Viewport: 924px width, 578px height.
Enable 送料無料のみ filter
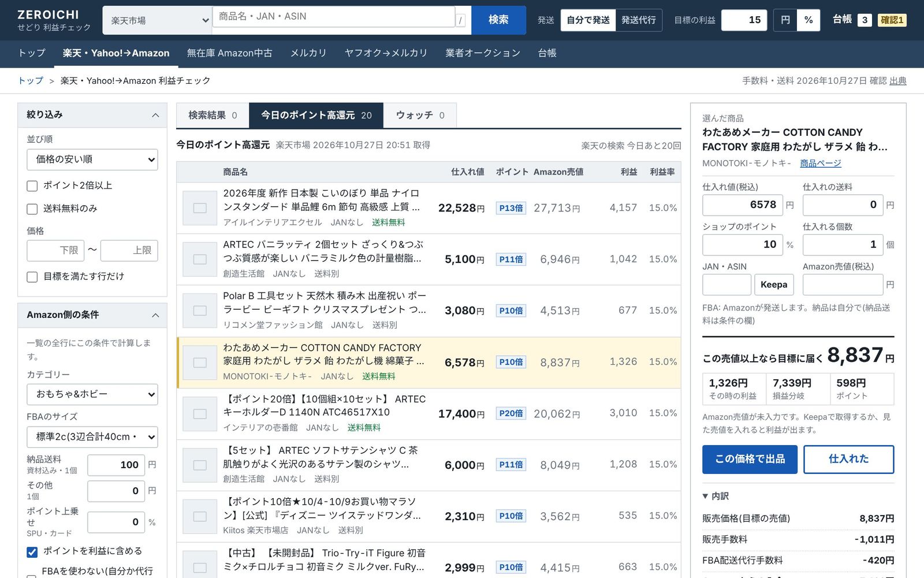click(x=32, y=209)
